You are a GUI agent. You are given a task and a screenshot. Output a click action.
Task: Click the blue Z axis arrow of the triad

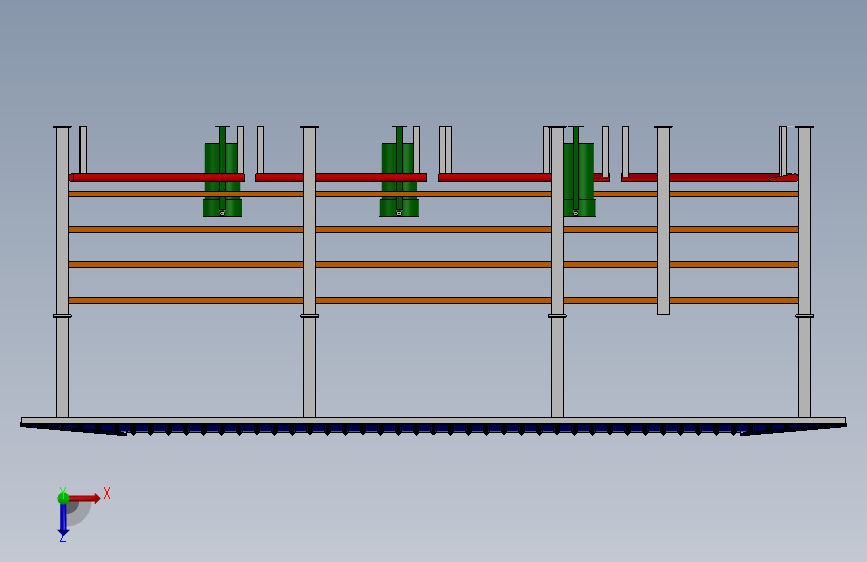click(63, 520)
